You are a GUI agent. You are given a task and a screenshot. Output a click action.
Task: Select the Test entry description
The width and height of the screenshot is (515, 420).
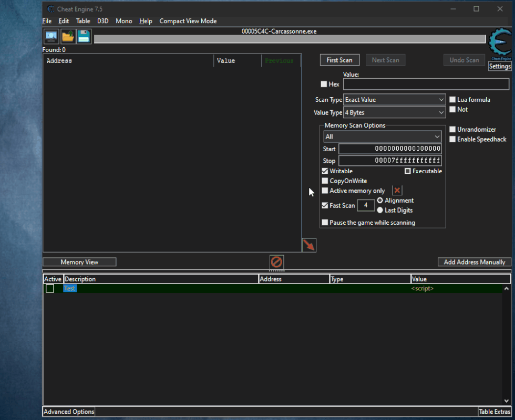click(x=69, y=288)
